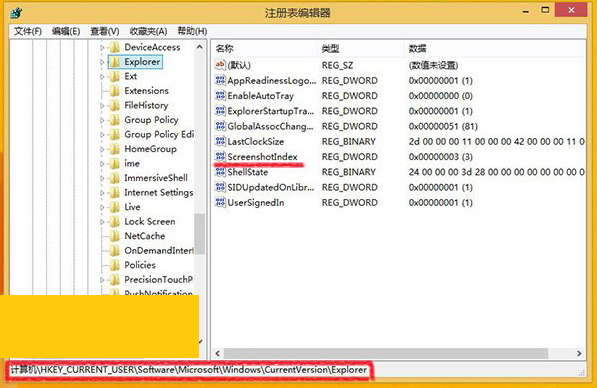This screenshot has width=597, height=388.
Task: Select the Ext folder icon
Action: [x=115, y=76]
